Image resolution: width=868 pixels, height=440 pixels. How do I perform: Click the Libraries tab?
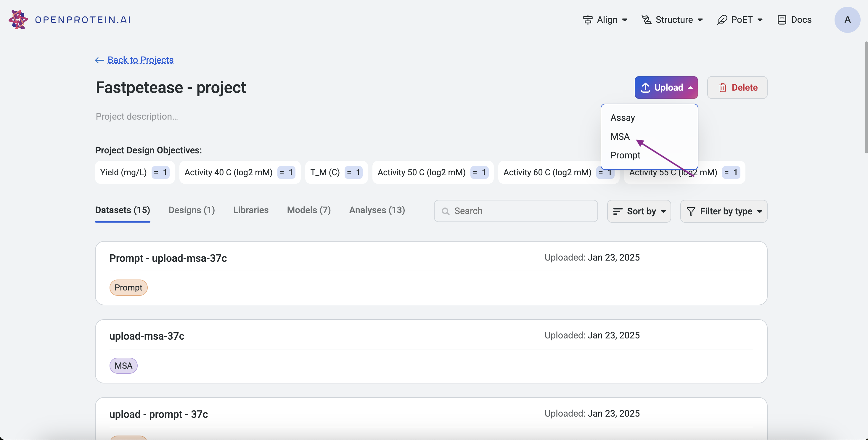coord(250,211)
